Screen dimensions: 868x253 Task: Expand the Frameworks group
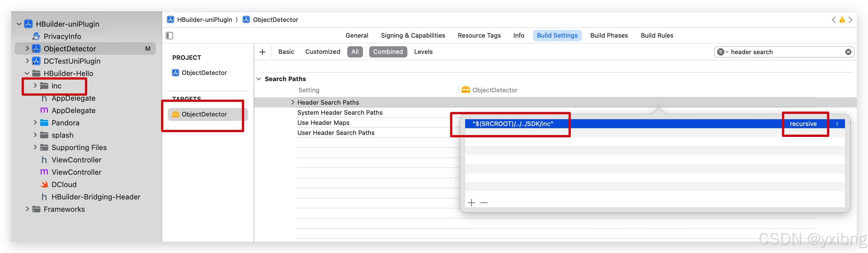27,209
